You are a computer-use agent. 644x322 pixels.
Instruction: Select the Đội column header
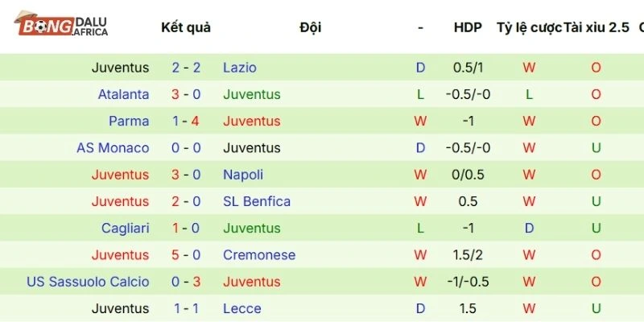pos(310,27)
